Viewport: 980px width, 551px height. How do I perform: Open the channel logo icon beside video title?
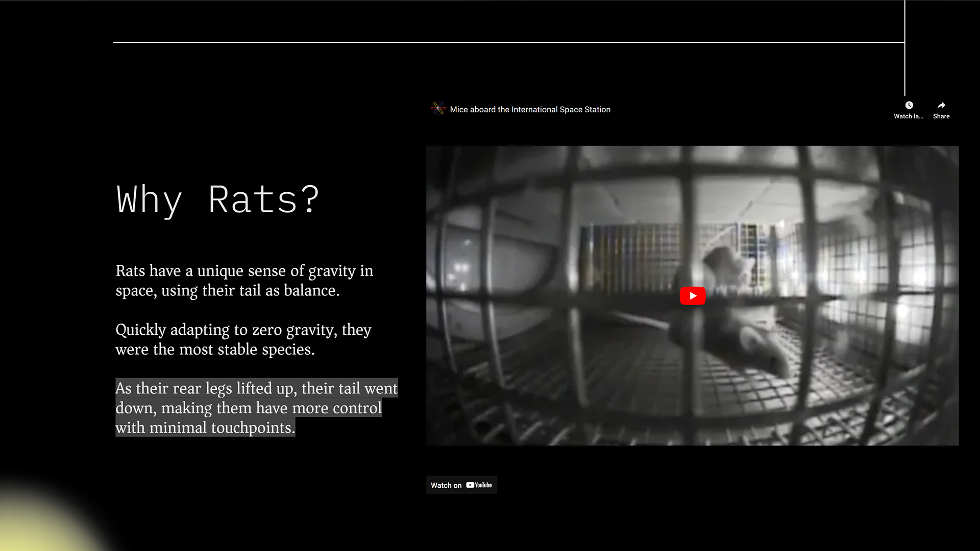click(x=438, y=109)
